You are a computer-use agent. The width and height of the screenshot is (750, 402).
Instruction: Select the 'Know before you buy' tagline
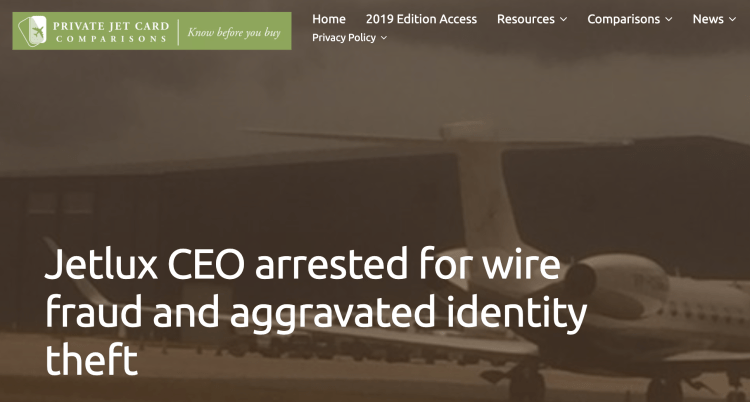234,33
